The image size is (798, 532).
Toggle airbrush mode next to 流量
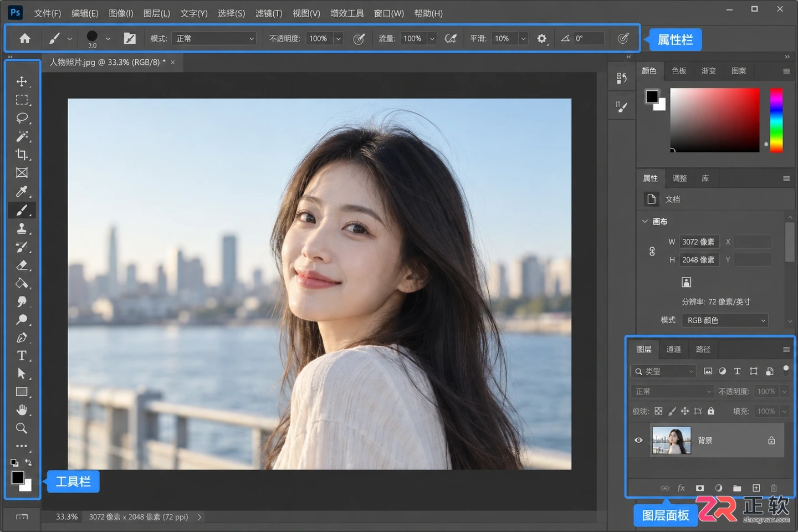click(451, 38)
